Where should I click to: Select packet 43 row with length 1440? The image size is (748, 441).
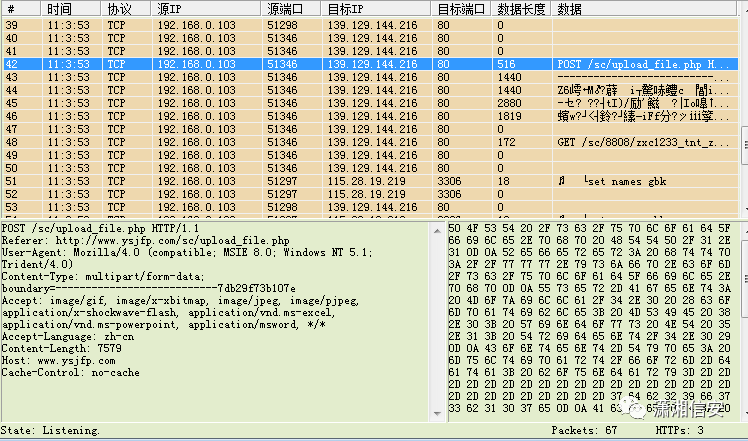(x=370, y=77)
